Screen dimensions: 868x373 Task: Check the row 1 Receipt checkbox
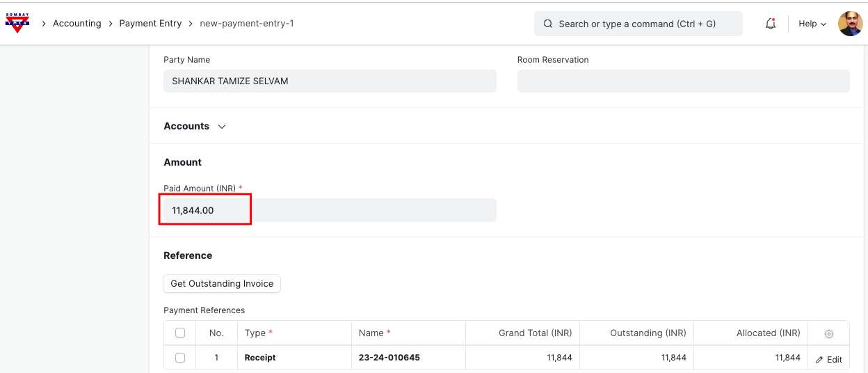point(180,358)
